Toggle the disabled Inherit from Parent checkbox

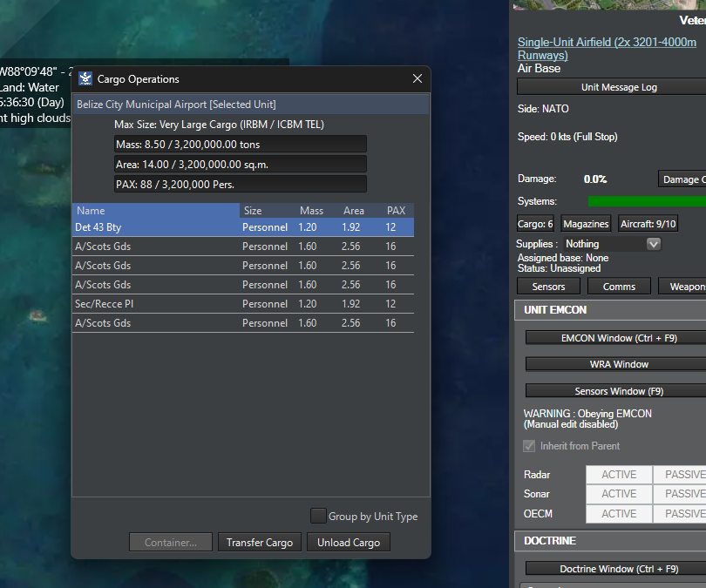(529, 446)
